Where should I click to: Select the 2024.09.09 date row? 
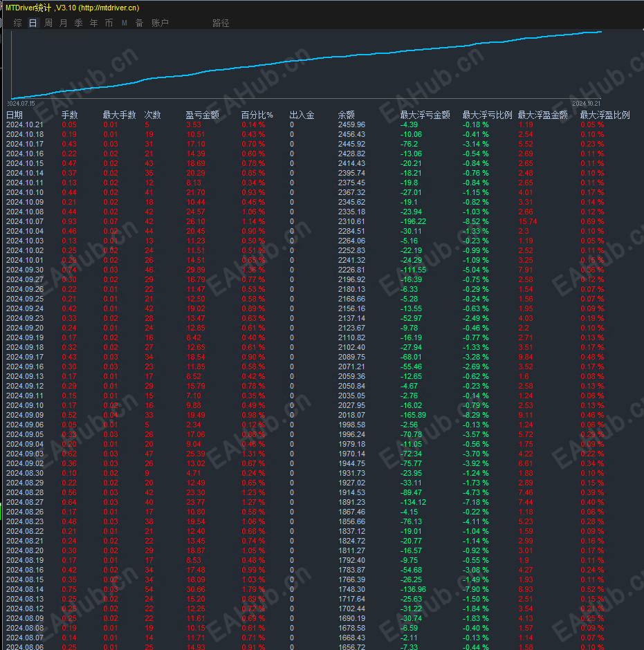click(25, 415)
